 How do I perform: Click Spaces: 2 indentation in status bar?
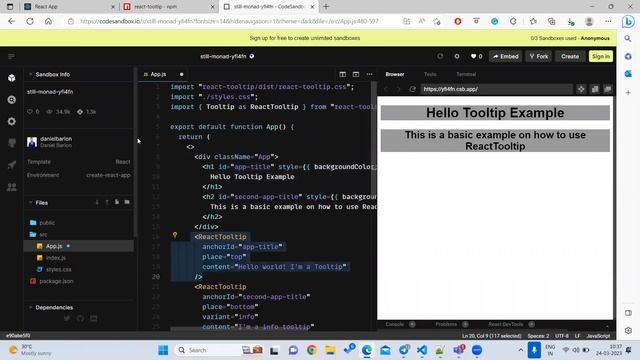[x=538, y=336]
